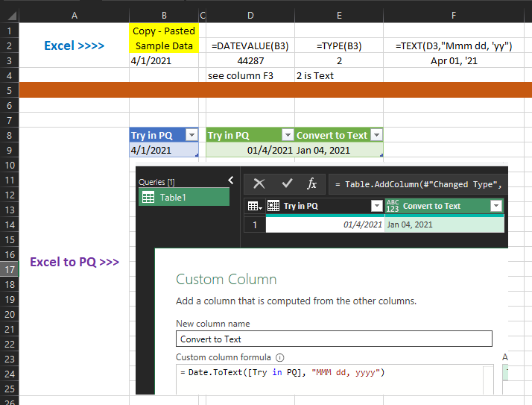The height and width of the screenshot is (405, 532).
Task: Click the 'Excel to PQ >>>' label
Action: tap(75, 262)
